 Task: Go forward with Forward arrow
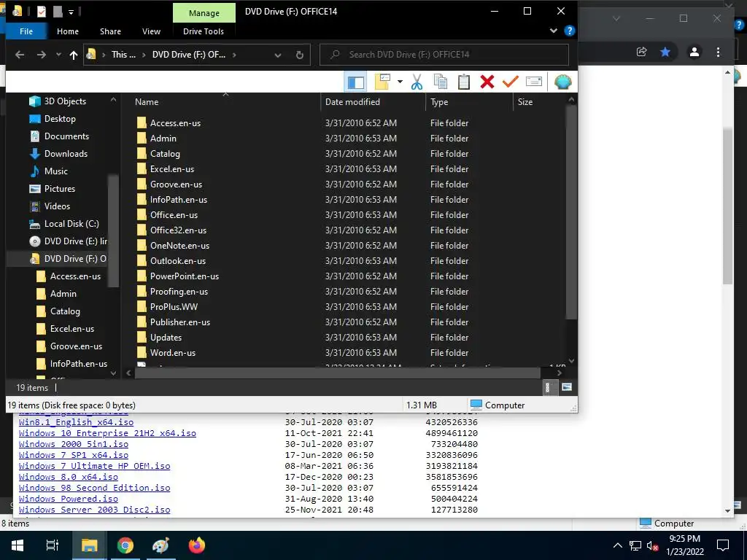(x=42, y=55)
